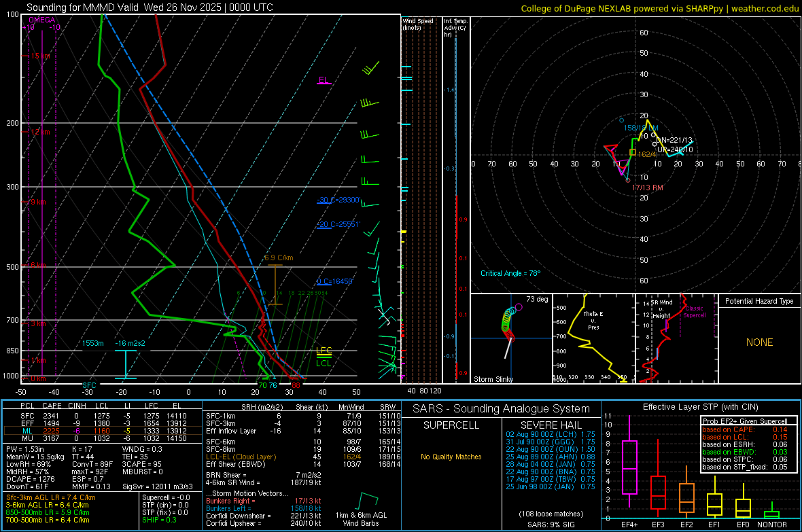The image size is (802, 532).
Task: Click the "-20 C=25551'" height label
Action: click(338, 225)
